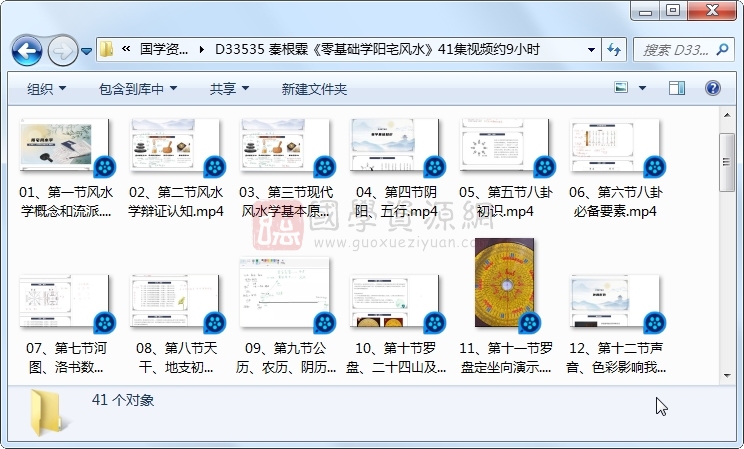
Task: Click the vertical scrollbar thumb
Action: pos(727,162)
